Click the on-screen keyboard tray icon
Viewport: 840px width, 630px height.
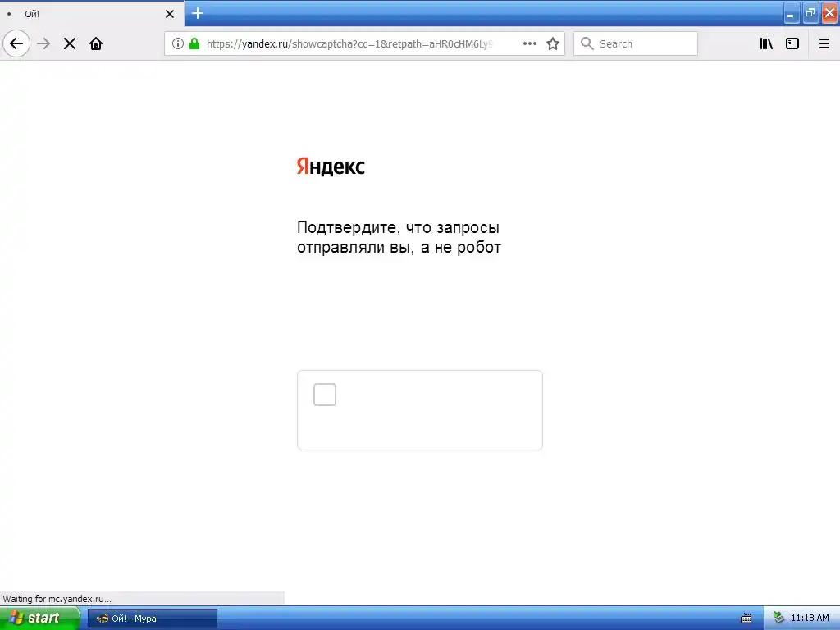pos(746,619)
